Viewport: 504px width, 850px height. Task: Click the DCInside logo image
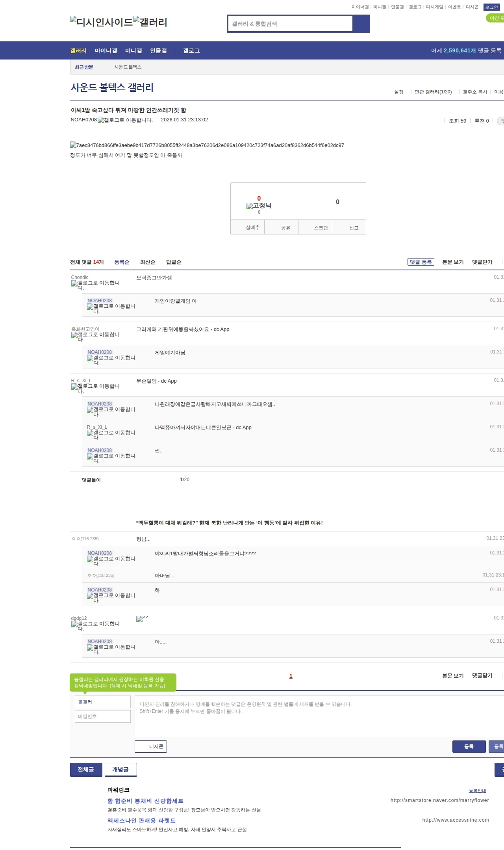(101, 22)
